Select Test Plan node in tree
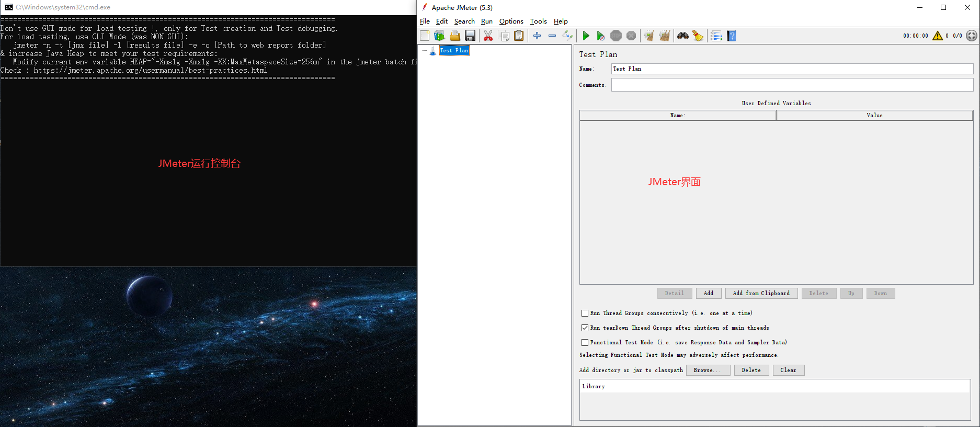980x427 pixels. point(454,50)
